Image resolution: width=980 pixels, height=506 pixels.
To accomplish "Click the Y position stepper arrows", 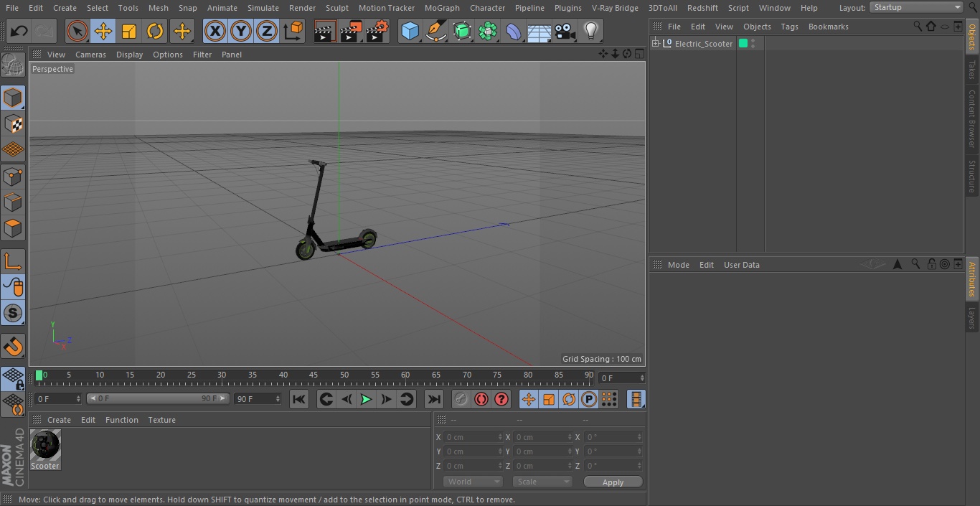I will coord(501,451).
